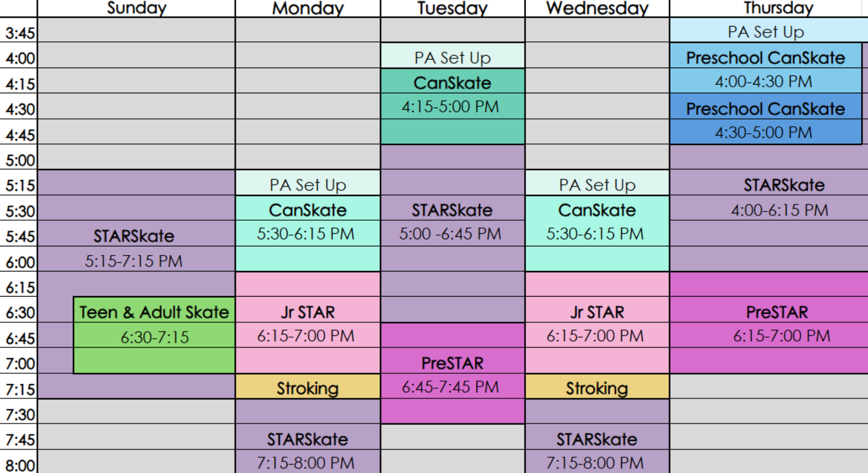The width and height of the screenshot is (868, 473).
Task: Select the Sunday column header
Action: (x=136, y=8)
